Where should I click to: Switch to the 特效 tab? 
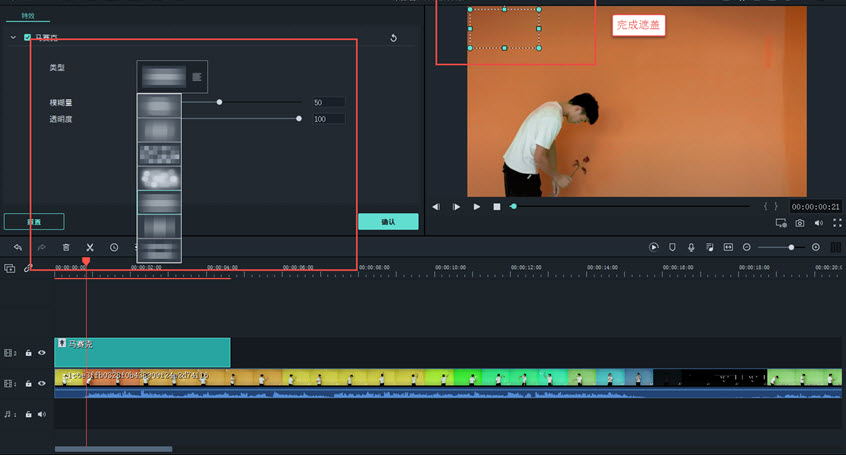(x=28, y=16)
